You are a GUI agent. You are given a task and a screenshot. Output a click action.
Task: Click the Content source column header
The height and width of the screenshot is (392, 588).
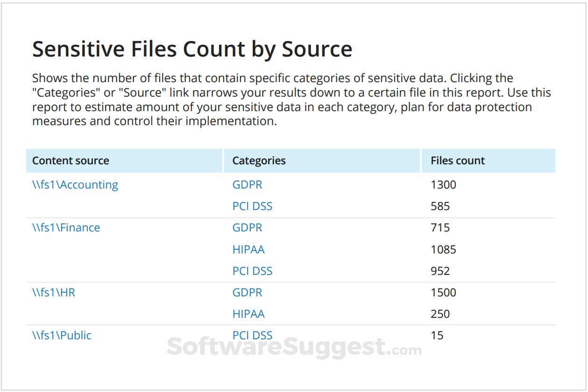tap(71, 161)
